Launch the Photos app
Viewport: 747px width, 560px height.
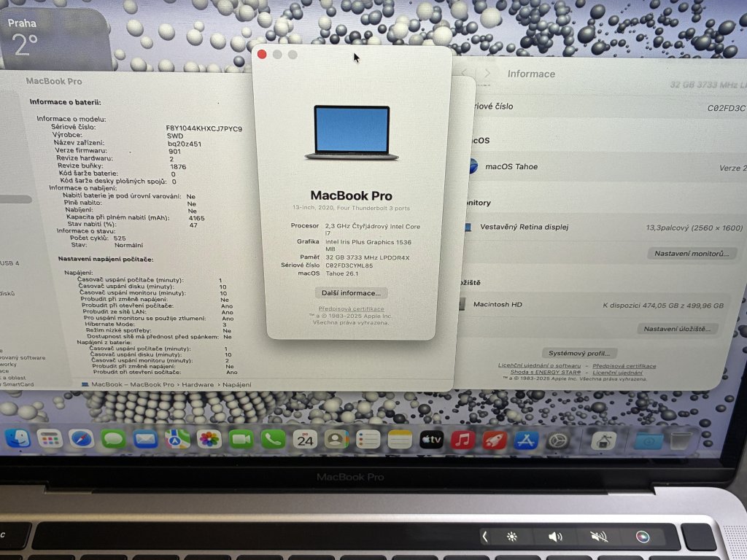point(209,439)
